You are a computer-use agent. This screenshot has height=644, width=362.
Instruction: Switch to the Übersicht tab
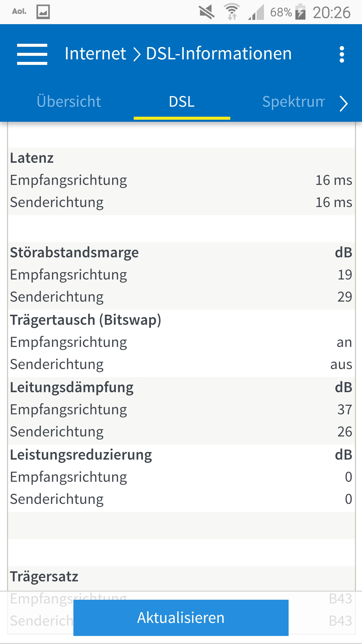69,102
